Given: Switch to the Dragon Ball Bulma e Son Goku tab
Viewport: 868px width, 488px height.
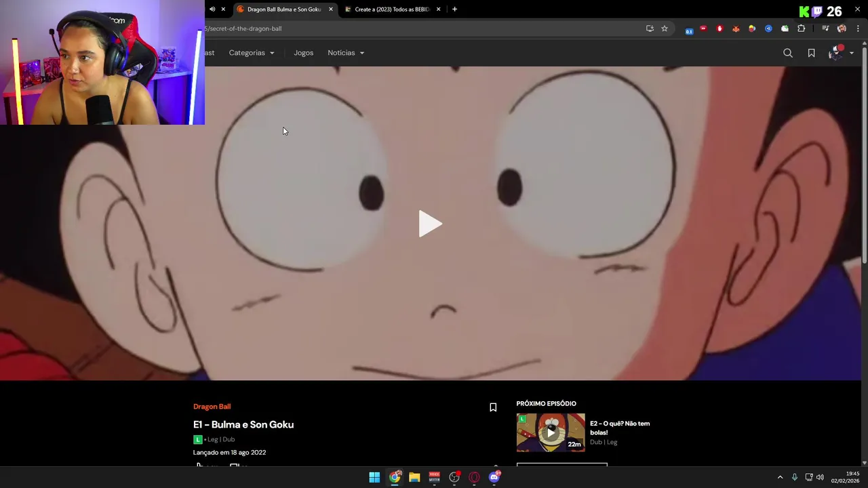Looking at the screenshot, I should coord(283,9).
